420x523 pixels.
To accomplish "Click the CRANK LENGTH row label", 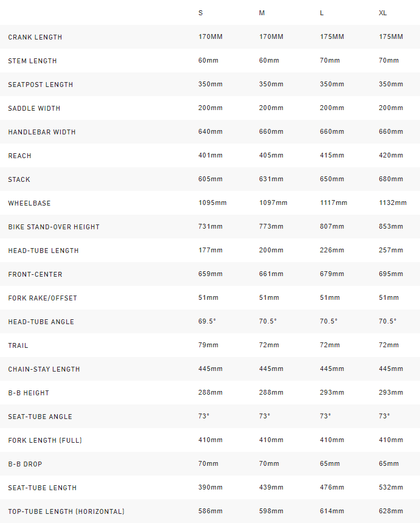I will pyautogui.click(x=35, y=37).
